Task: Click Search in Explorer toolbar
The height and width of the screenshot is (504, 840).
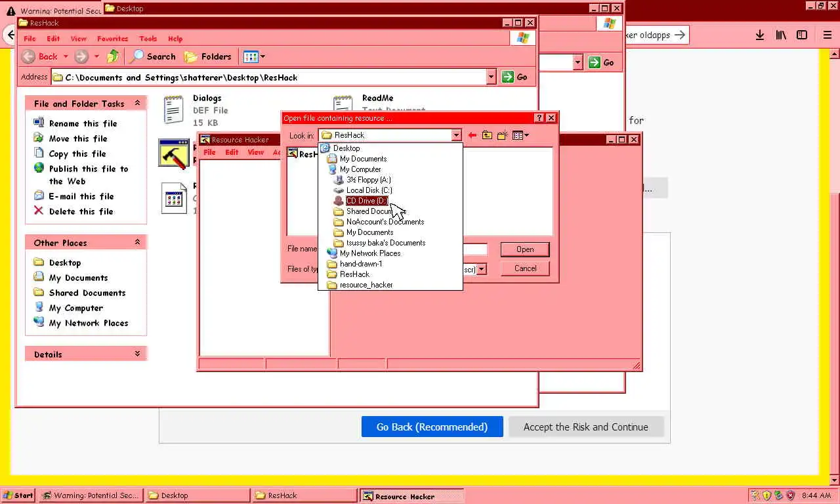Action: tap(153, 56)
